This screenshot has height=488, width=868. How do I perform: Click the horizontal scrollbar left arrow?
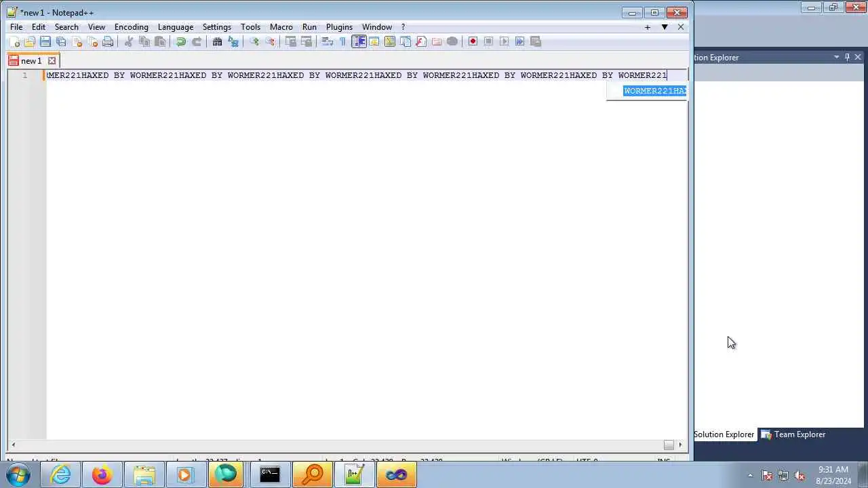(13, 445)
